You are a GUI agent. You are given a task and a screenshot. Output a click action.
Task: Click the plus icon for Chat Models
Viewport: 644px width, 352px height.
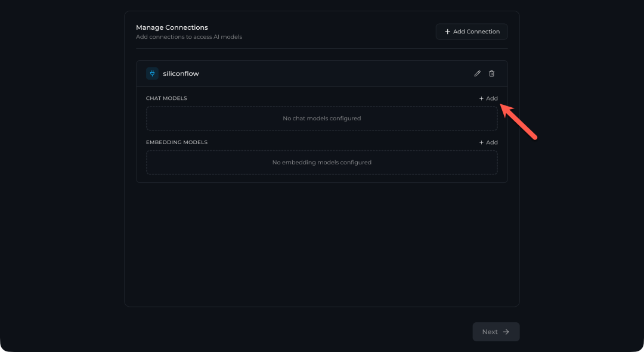[482, 98]
